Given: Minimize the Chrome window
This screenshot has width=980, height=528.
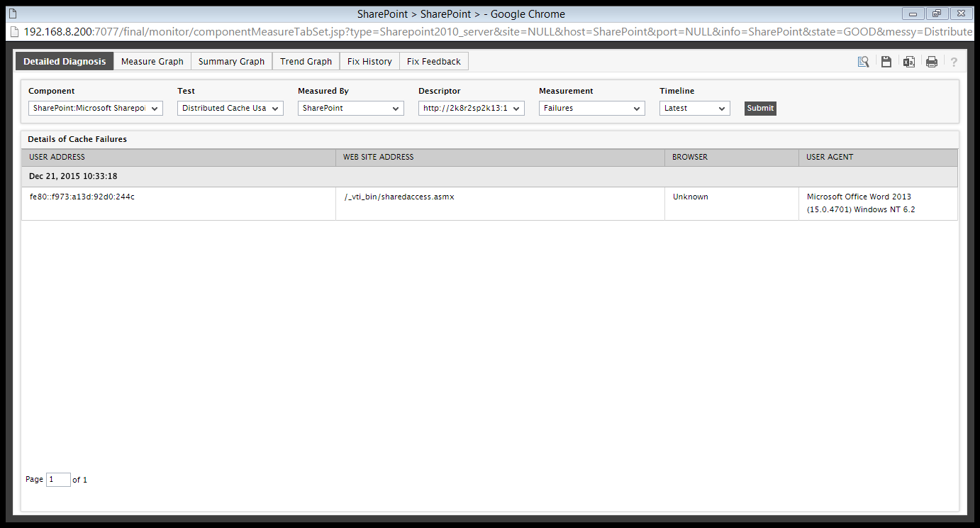Looking at the screenshot, I should (x=913, y=13).
